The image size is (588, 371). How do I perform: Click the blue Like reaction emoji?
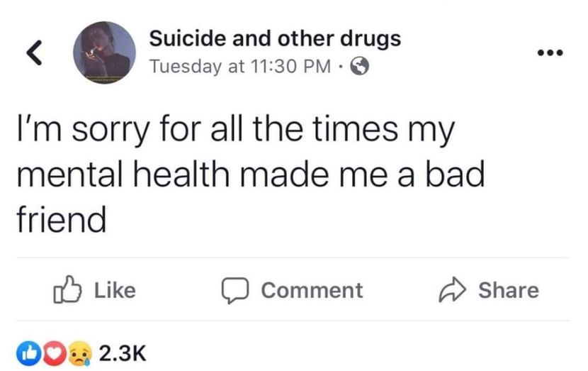(x=28, y=353)
